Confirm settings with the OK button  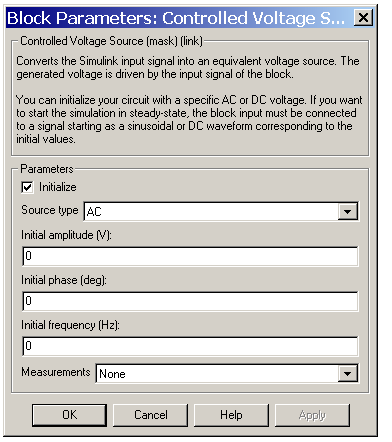pos(69,415)
